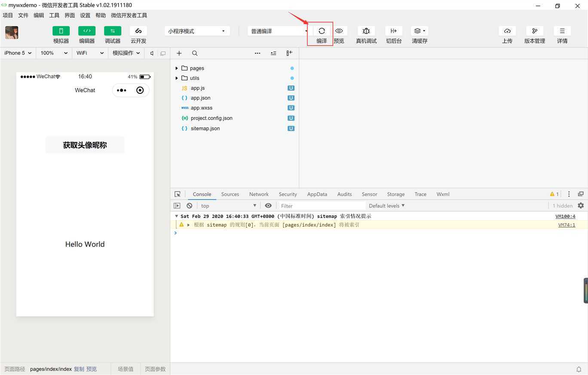The image size is (588, 375).
Task: Open the 详情 details panel
Action: [x=562, y=31]
